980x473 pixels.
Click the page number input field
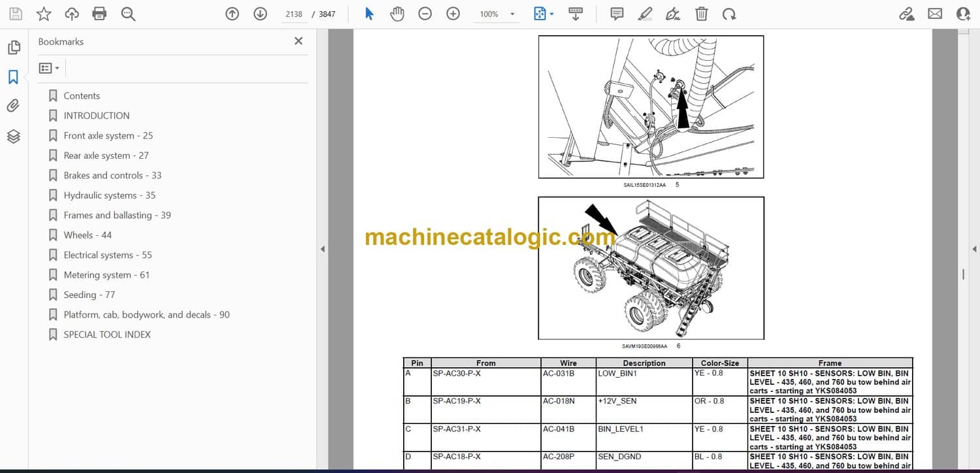point(294,14)
